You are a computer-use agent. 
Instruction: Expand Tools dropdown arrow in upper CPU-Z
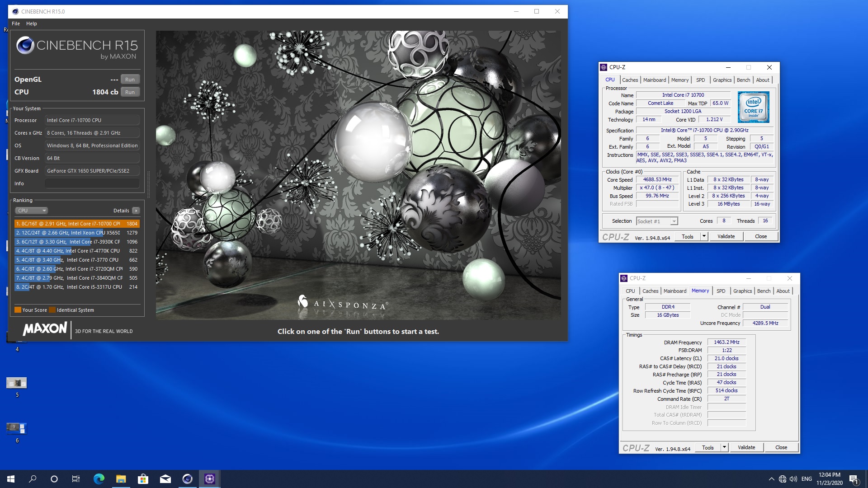click(x=704, y=236)
